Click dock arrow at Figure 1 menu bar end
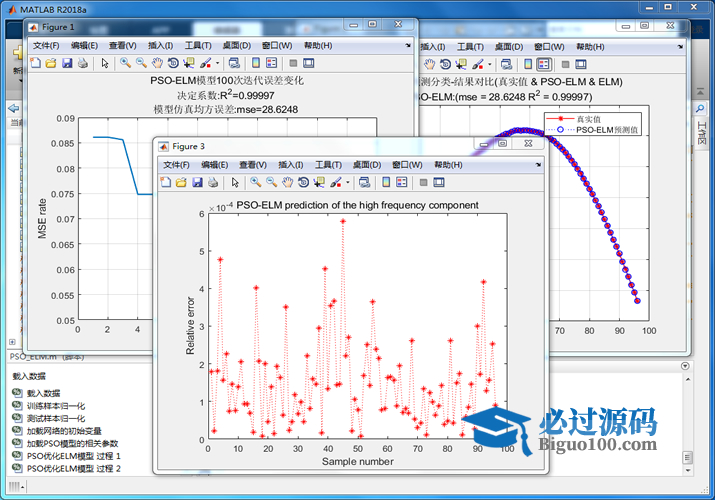 pyautogui.click(x=408, y=46)
